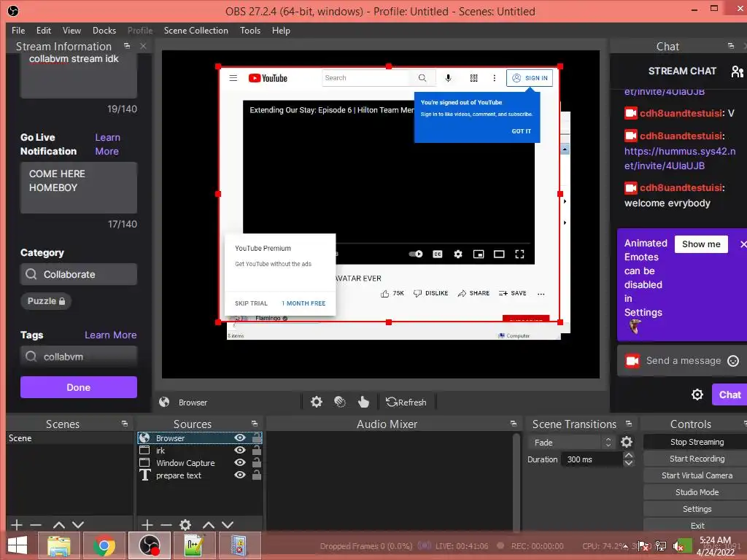Open the Windows Start button
Viewport: 747px width, 560px height.
pos(18,545)
